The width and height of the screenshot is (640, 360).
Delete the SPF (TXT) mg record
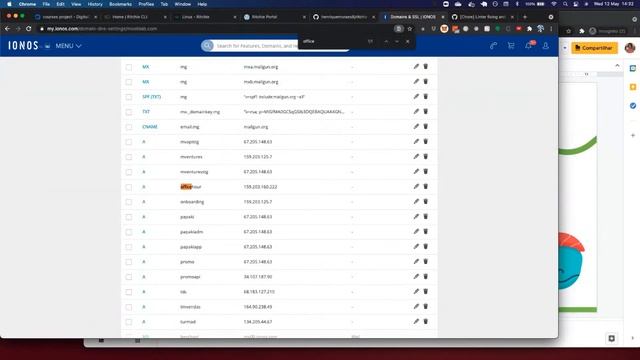426,96
